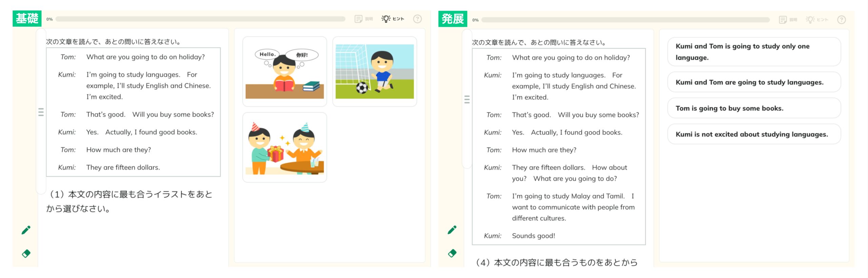This screenshot has height=278, width=868.
Task: Click the 0% progress bar in 基礎 panel
Action: [x=200, y=19]
